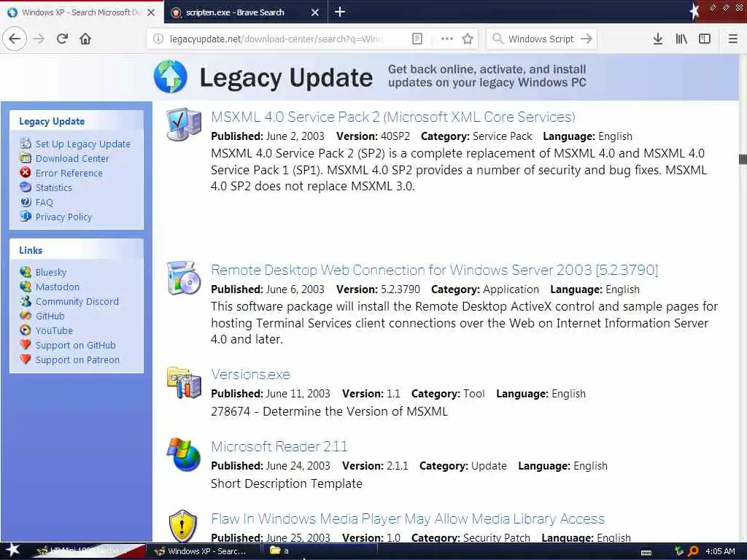Click the page vertical scrollbar thumb
Image resolution: width=747 pixels, height=560 pixels.
click(x=743, y=159)
